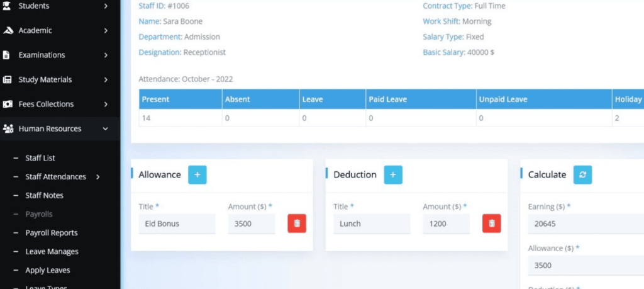
Task: Click the Department Admission text
Action: pyautogui.click(x=179, y=37)
